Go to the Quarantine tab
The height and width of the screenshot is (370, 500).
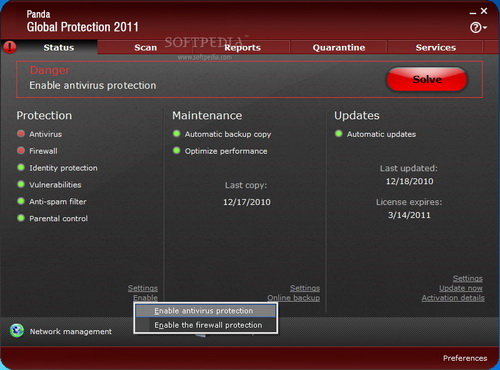(x=339, y=47)
